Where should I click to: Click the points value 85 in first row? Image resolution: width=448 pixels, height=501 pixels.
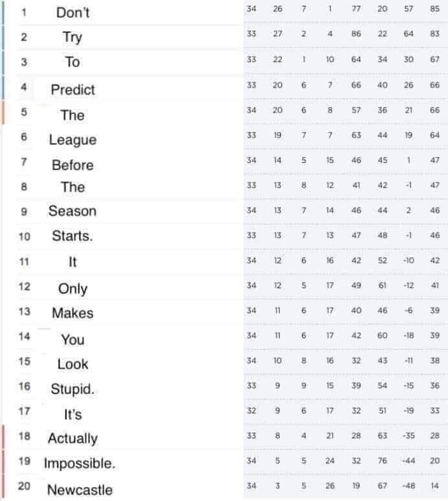click(x=434, y=9)
